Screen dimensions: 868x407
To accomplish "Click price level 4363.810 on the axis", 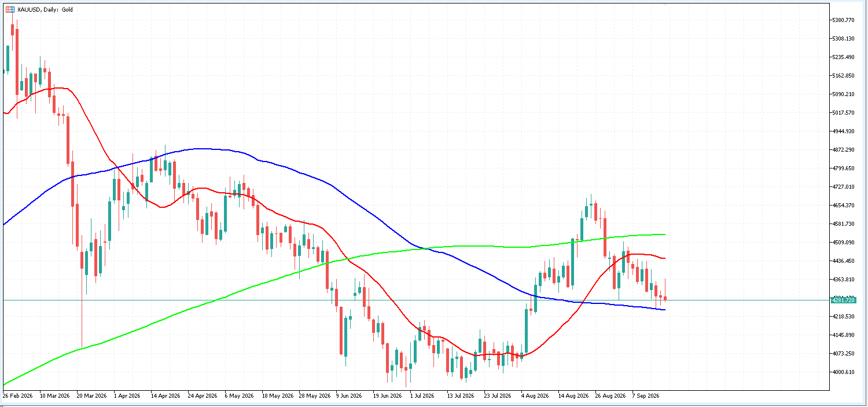I will [x=843, y=280].
